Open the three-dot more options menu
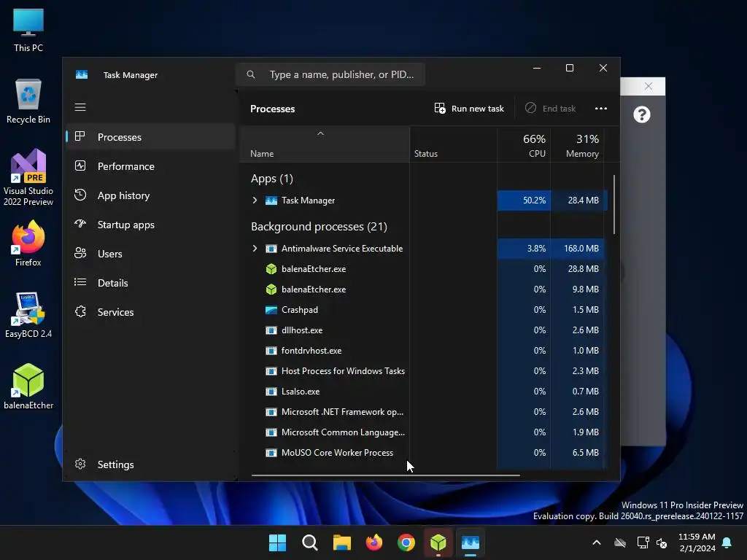The width and height of the screenshot is (747, 560). pyautogui.click(x=601, y=109)
